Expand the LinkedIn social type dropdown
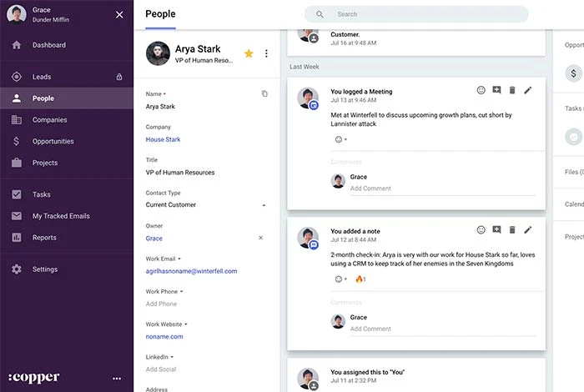The image size is (584, 392). pyautogui.click(x=172, y=357)
